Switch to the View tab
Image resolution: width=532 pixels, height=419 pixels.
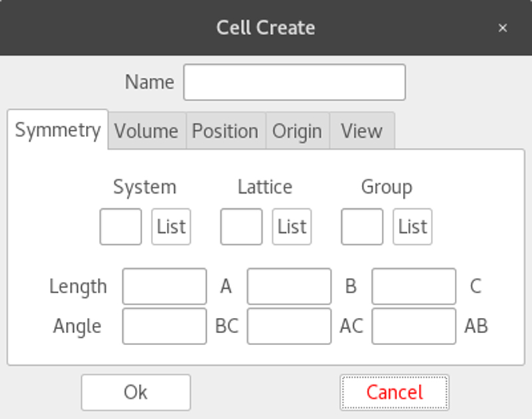[x=360, y=130]
